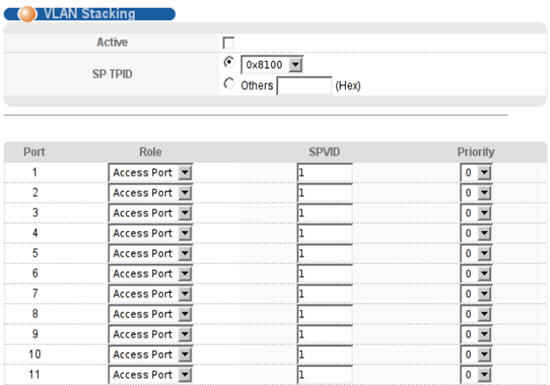Open the Priority dropdown for port 9
Viewport: 550px width, 385px height.
coord(476,335)
